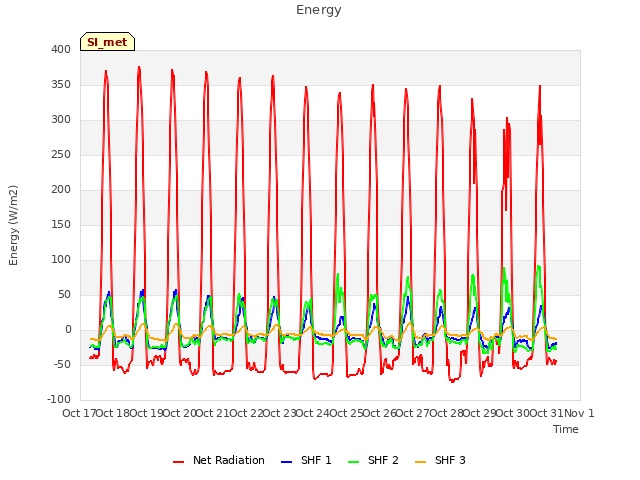
Task: Click the SHF 3 legend label
Action: (450, 460)
